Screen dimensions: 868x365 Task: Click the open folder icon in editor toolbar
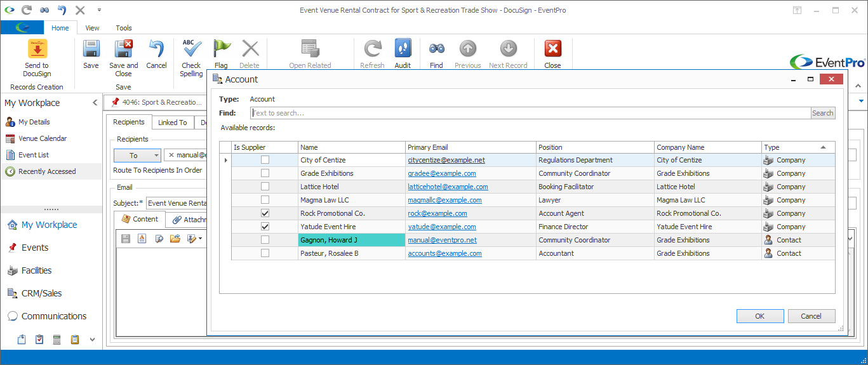coord(175,239)
